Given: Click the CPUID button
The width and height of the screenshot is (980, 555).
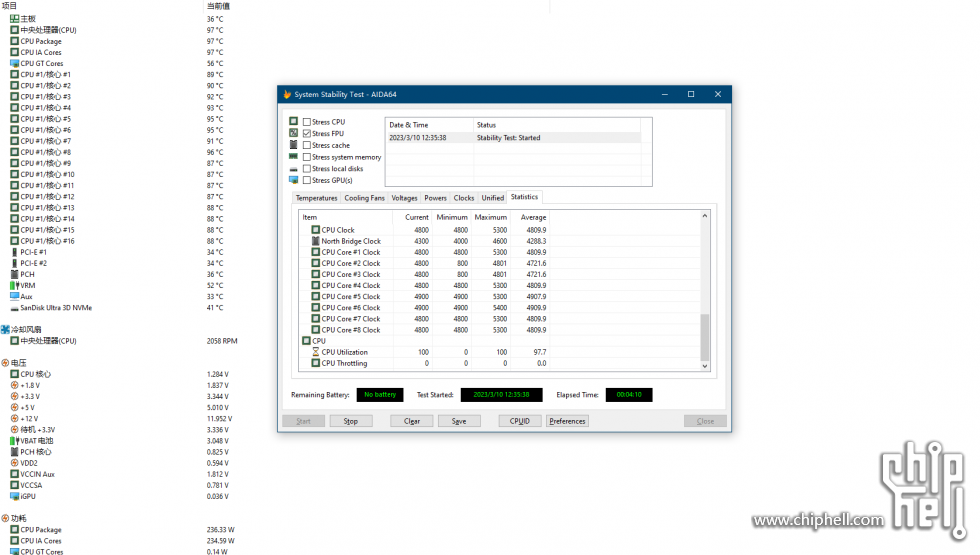Looking at the screenshot, I should coord(519,421).
